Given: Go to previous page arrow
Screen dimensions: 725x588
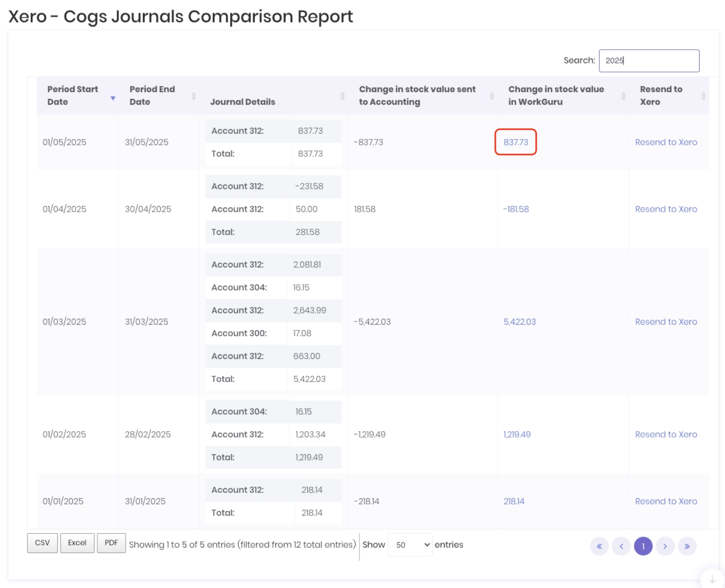Looking at the screenshot, I should click(x=621, y=546).
